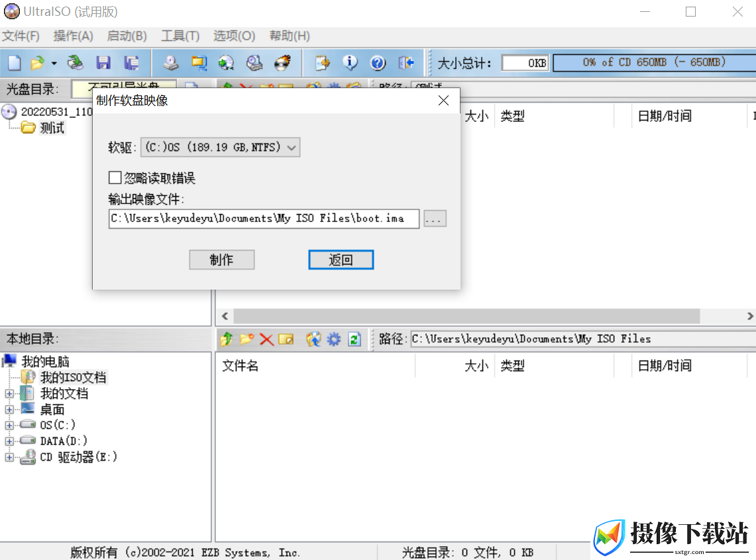Screen dimensions: 756x560
Task: Open the 帮助(H) menu
Action: pyautogui.click(x=290, y=36)
